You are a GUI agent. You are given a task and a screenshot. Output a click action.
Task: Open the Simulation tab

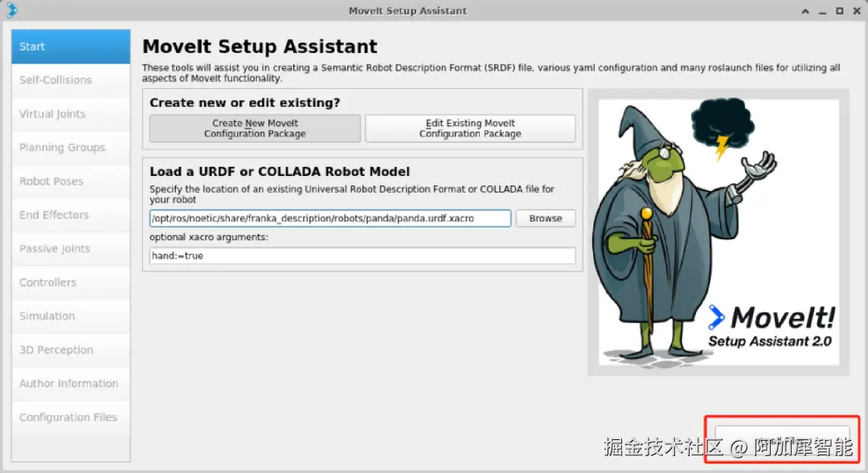tap(71, 316)
